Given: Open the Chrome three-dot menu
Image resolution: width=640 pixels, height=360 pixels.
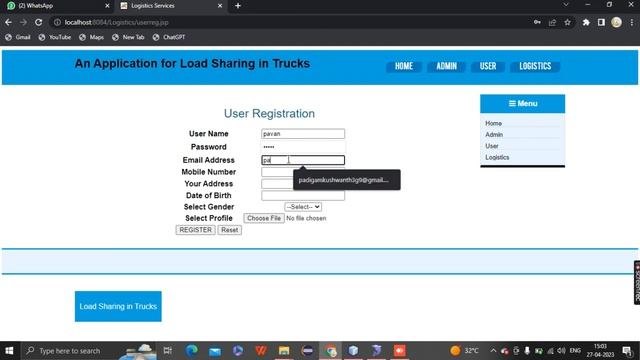Looking at the screenshot, I should 631,22.
